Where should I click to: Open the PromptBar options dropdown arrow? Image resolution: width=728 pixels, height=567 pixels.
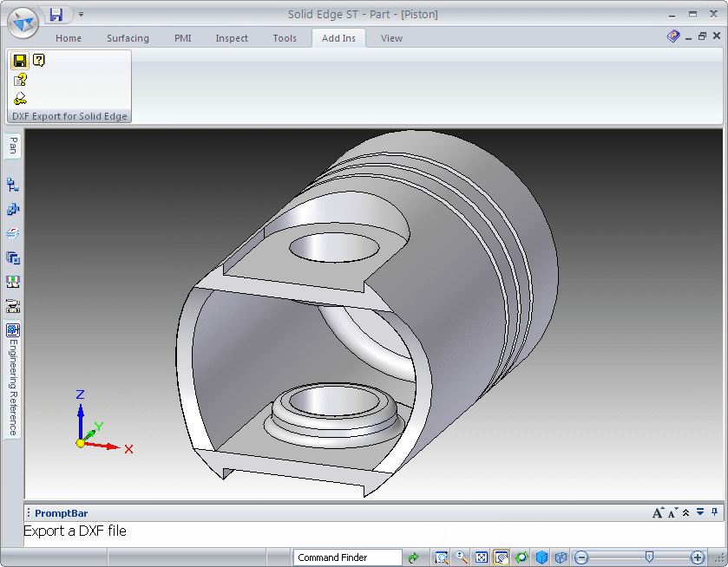pos(700,512)
